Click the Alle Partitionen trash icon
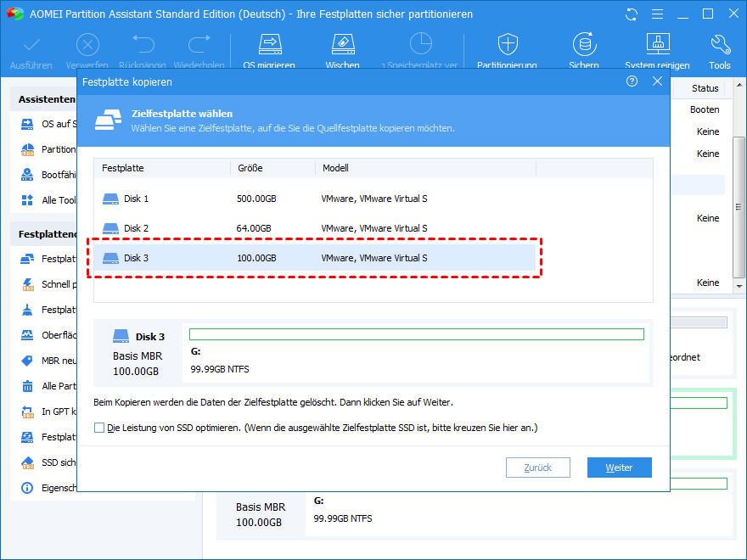 click(x=28, y=386)
